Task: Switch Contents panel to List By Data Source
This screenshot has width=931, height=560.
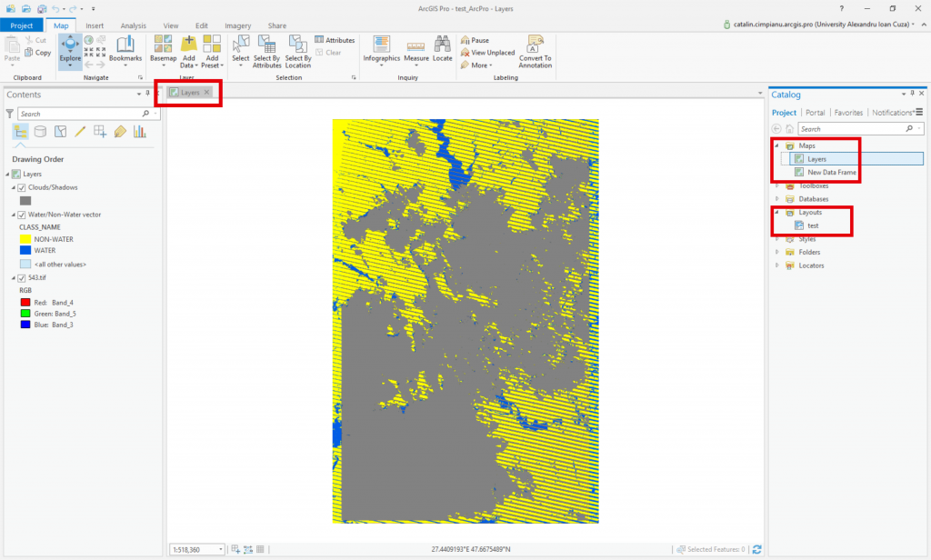Action: point(39,131)
